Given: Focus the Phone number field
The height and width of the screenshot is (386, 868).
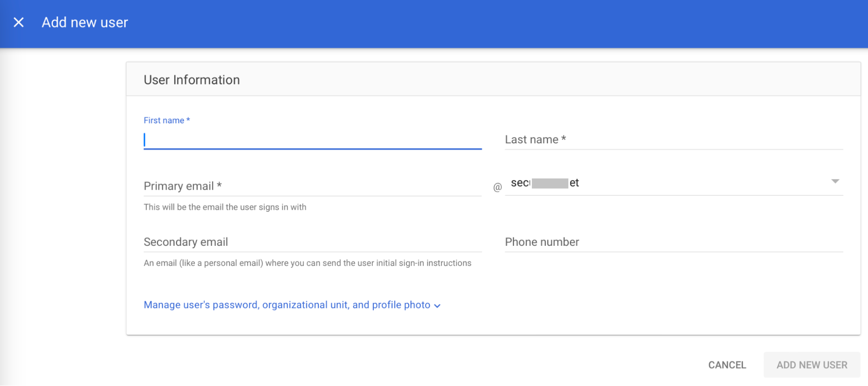Looking at the screenshot, I should click(x=673, y=242).
